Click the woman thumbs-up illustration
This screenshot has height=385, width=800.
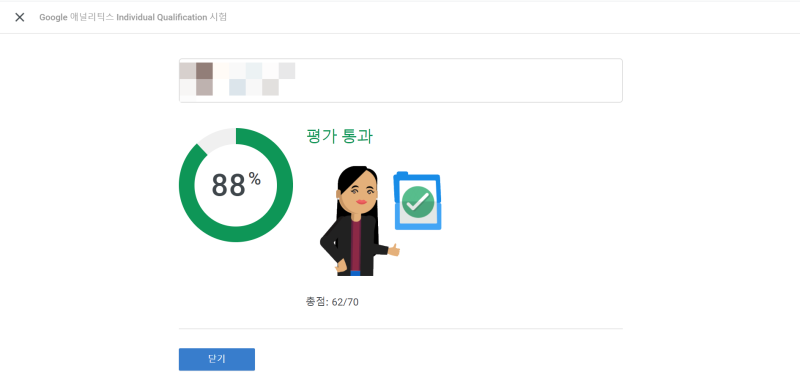click(359, 221)
